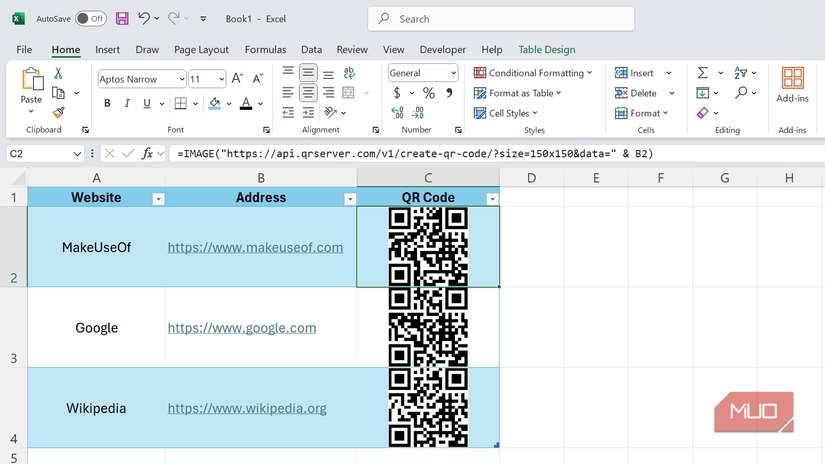Open the Website column filter dropdown
825x464 pixels.
158,199
